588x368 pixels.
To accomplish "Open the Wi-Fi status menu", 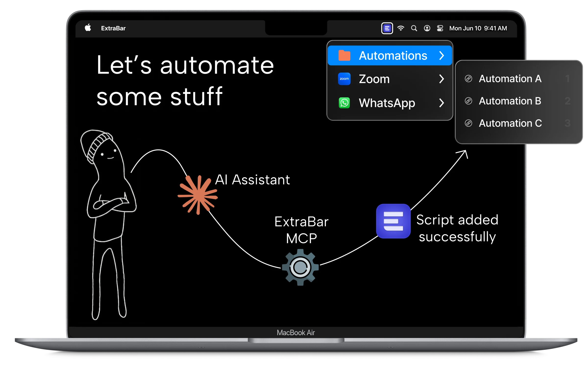I will 401,28.
